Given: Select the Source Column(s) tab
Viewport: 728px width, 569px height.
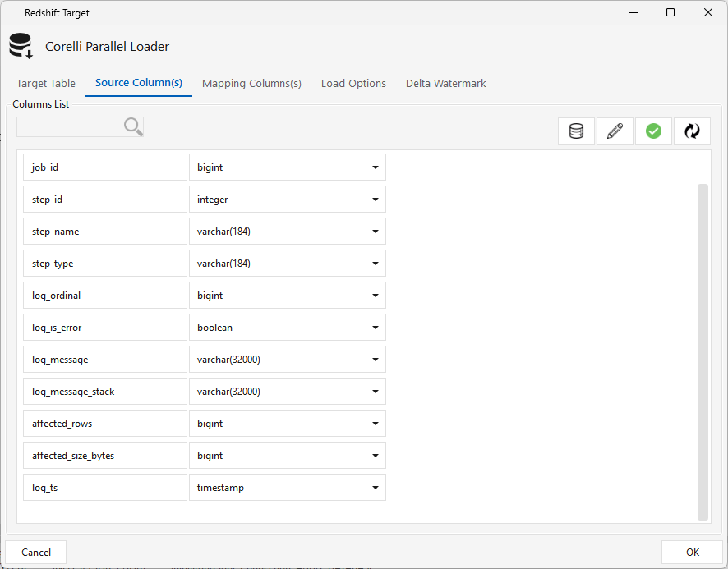Looking at the screenshot, I should click(x=139, y=83).
